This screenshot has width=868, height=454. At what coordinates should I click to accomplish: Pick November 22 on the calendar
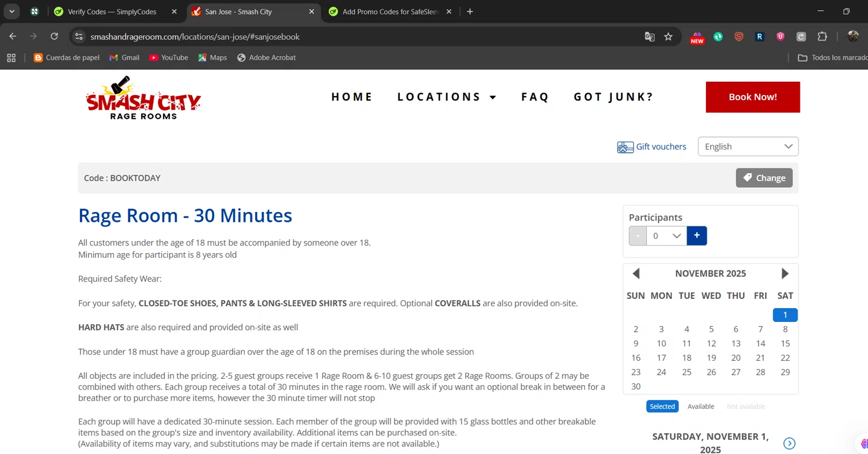pos(785,358)
